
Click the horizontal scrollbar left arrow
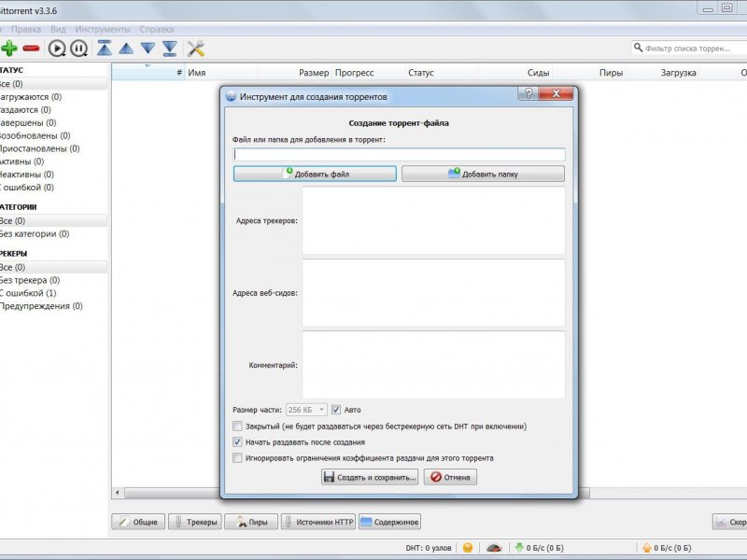coord(118,493)
